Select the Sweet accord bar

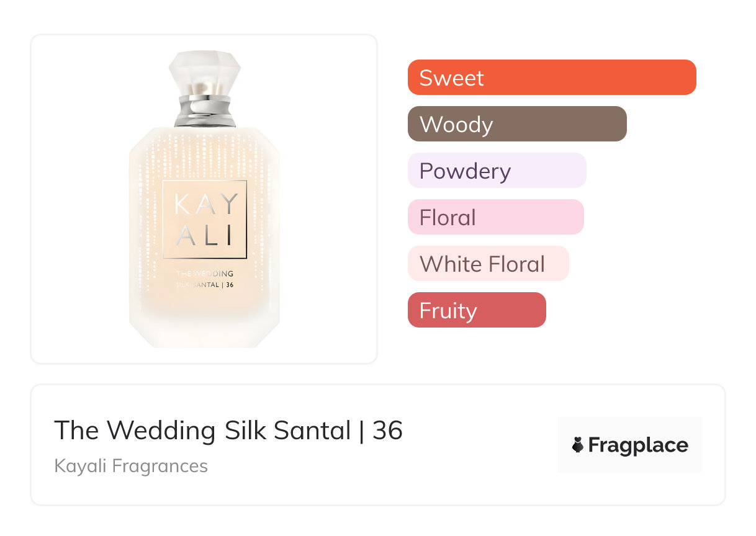(x=551, y=78)
